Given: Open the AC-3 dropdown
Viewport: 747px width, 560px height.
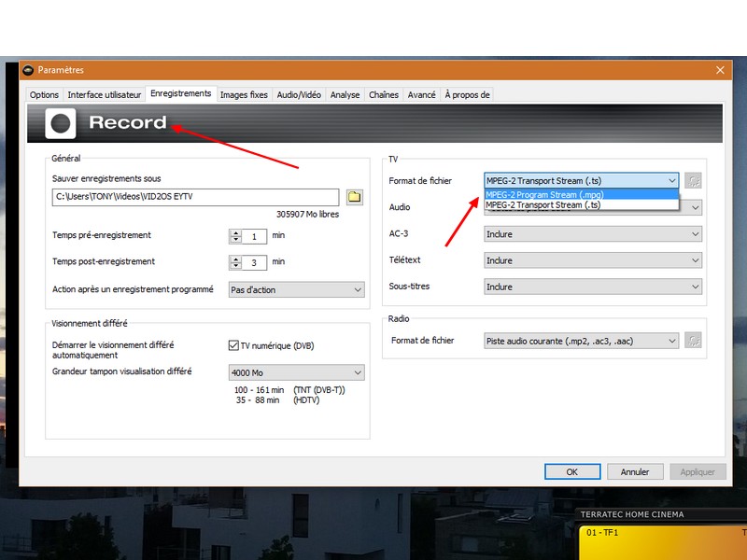Looking at the screenshot, I should click(593, 234).
